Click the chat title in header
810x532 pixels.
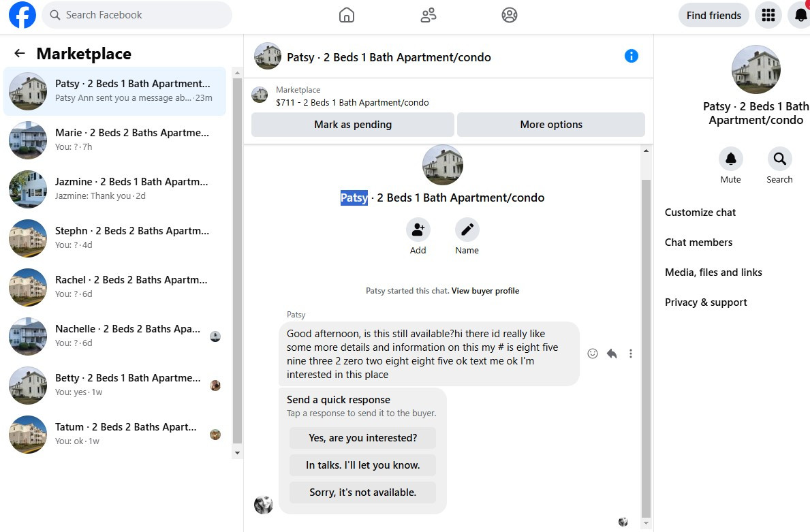389,57
